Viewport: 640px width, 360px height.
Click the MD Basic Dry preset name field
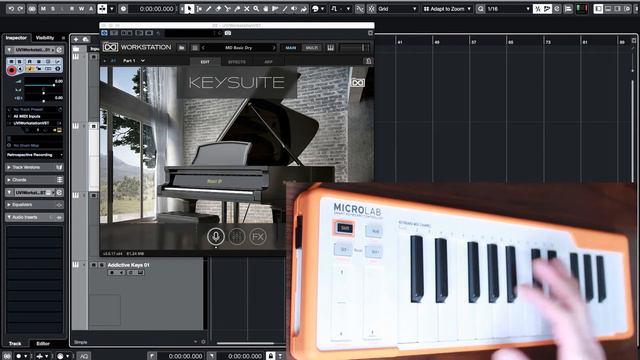pyautogui.click(x=238, y=48)
